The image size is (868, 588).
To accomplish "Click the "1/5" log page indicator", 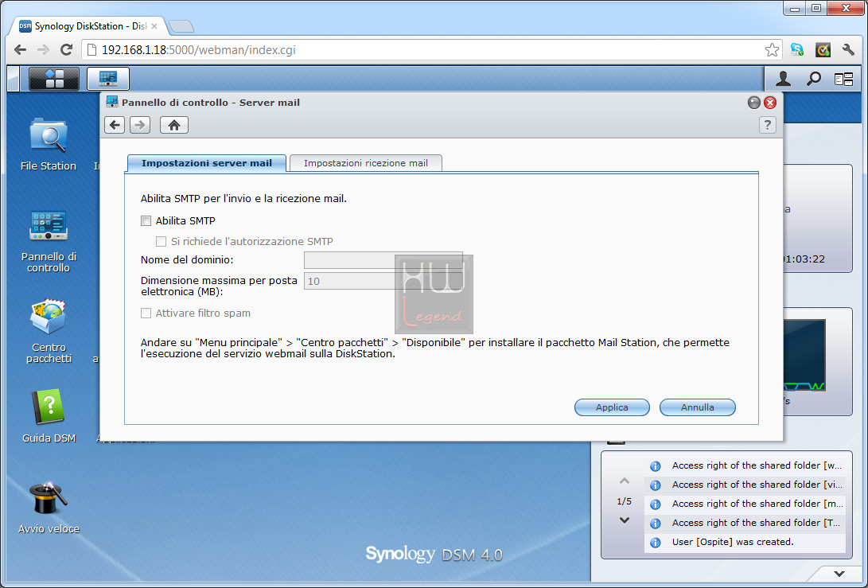I will [625, 501].
